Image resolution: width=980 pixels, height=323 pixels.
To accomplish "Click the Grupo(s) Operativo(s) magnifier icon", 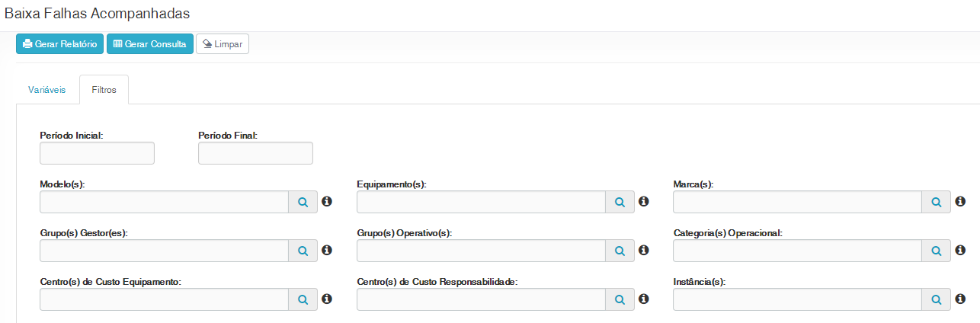I will click(620, 251).
